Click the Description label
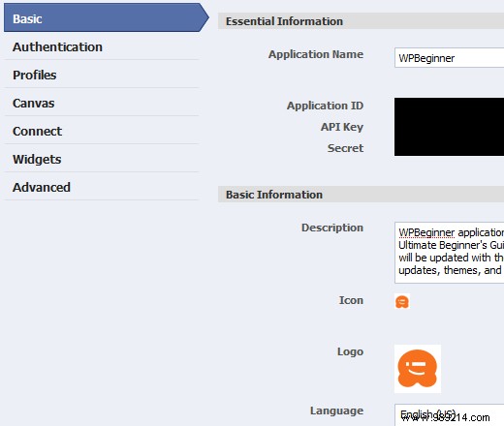Image resolution: width=504 pixels, height=426 pixels. pyautogui.click(x=332, y=228)
